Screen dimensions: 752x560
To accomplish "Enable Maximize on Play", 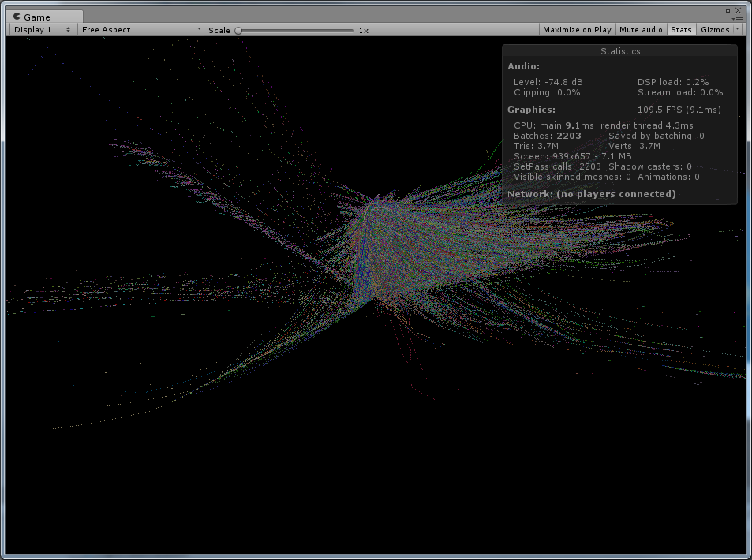I will point(577,29).
